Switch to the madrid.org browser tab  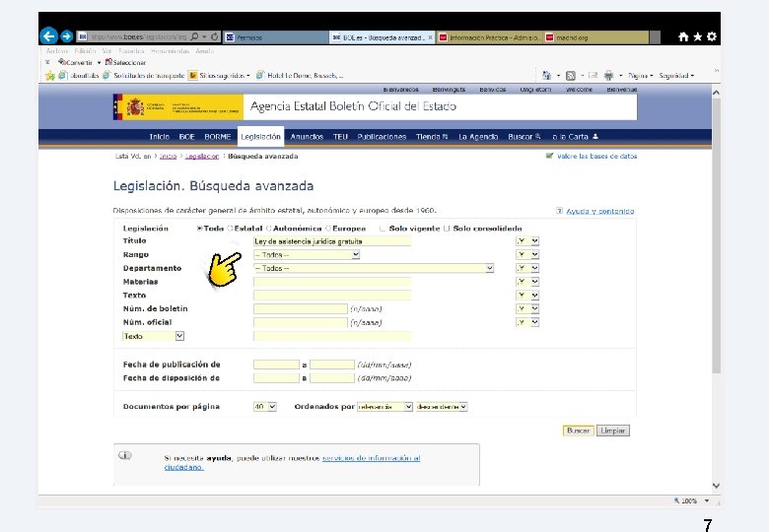pyautogui.click(x=596, y=37)
